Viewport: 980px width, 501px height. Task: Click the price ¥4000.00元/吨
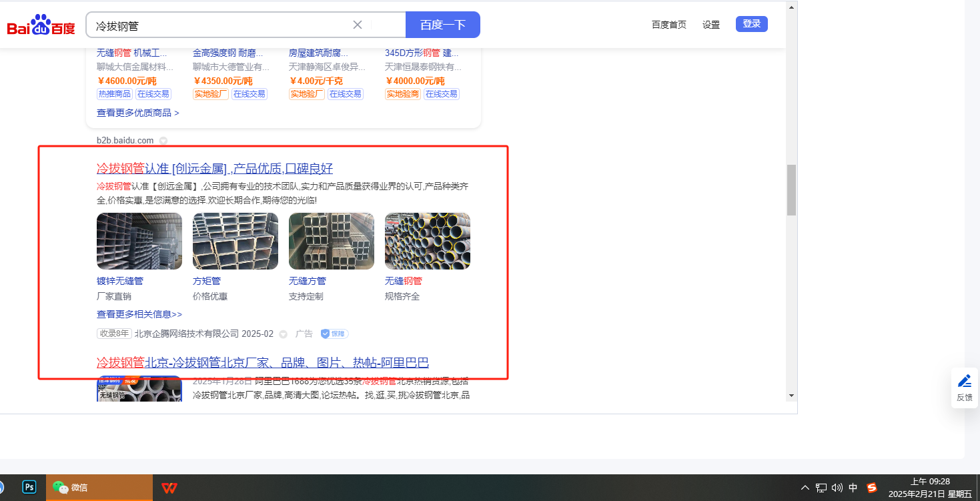pyautogui.click(x=415, y=81)
